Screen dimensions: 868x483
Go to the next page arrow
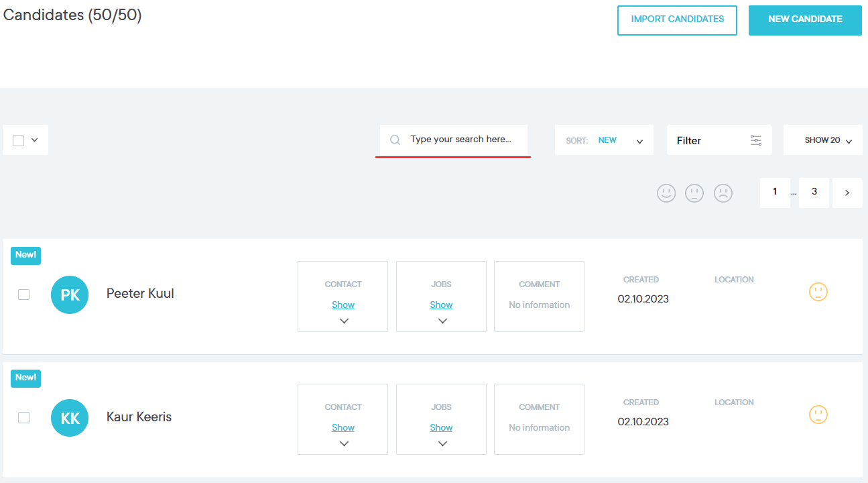pos(847,193)
